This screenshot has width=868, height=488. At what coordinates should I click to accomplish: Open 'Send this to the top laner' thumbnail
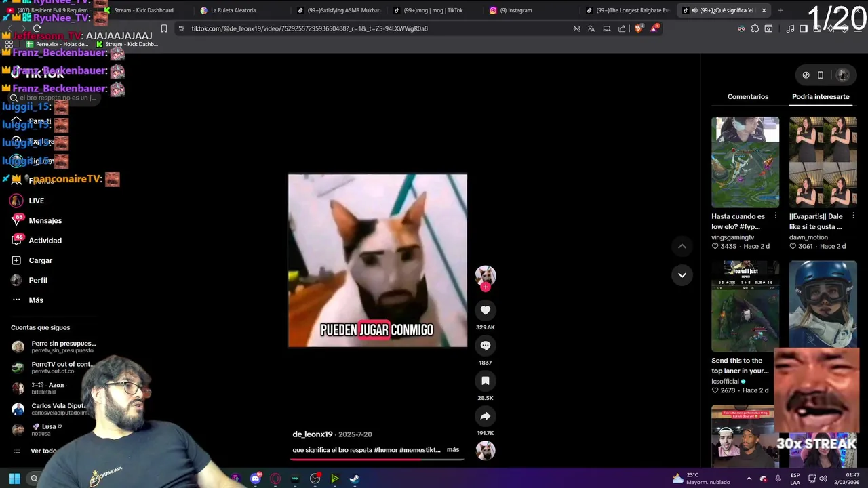(745, 306)
